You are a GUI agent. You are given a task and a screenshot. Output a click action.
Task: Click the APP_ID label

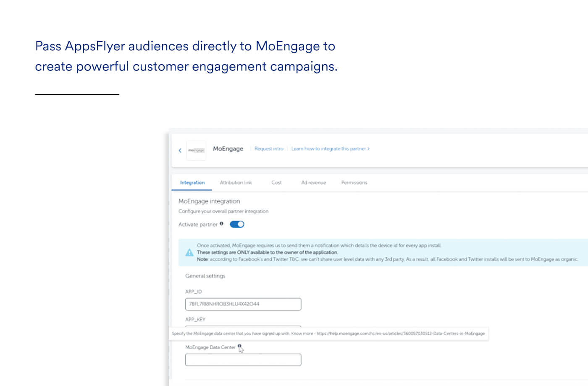pos(194,292)
